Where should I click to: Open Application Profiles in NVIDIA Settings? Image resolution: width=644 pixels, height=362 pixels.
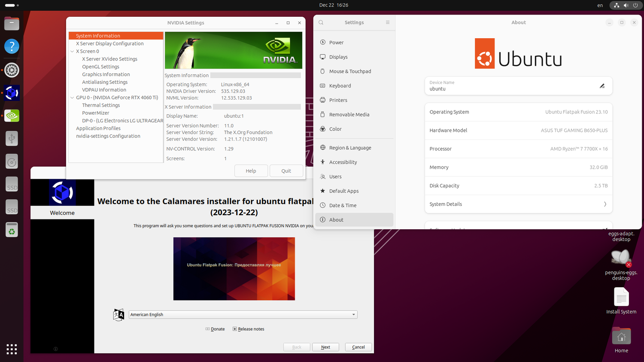[x=98, y=128]
